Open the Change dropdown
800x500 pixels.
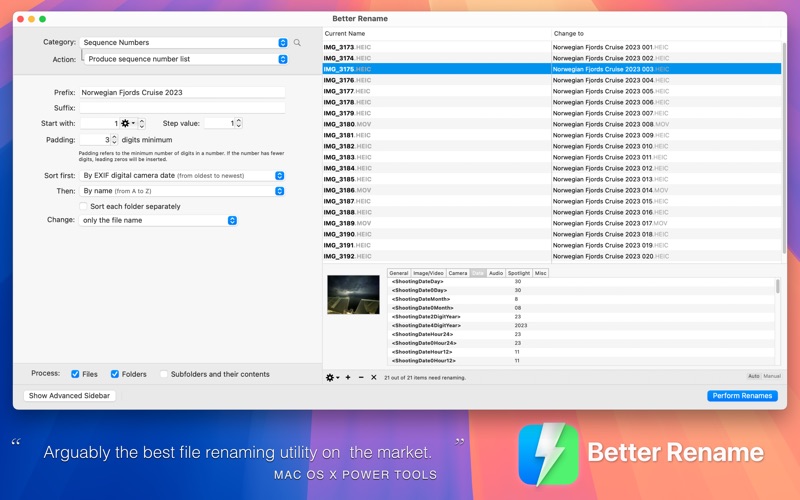click(158, 220)
